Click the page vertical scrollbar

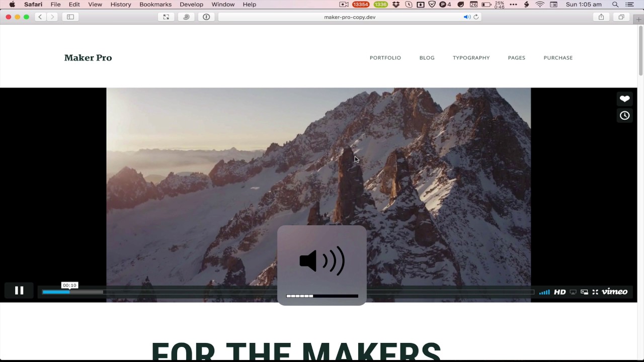click(640, 50)
